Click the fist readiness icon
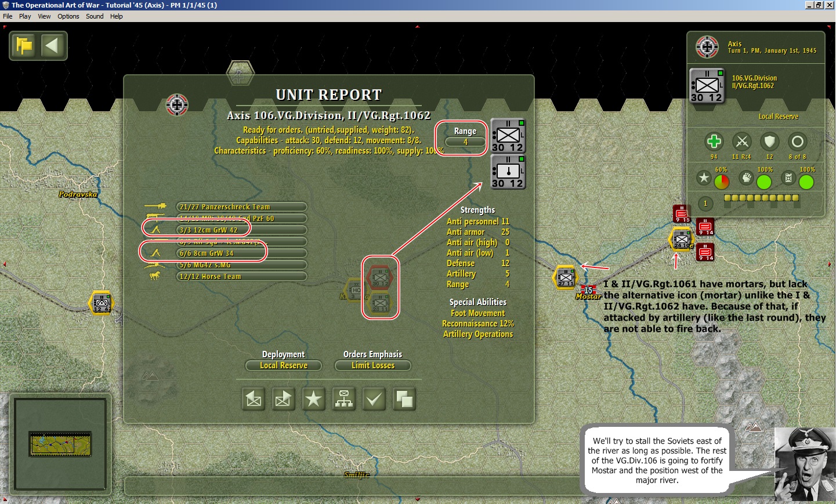This screenshot has width=836, height=504. [x=747, y=178]
